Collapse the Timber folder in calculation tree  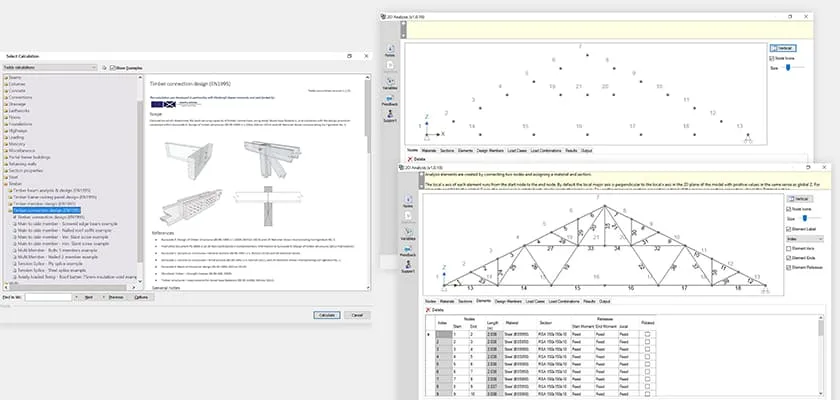coord(6,183)
